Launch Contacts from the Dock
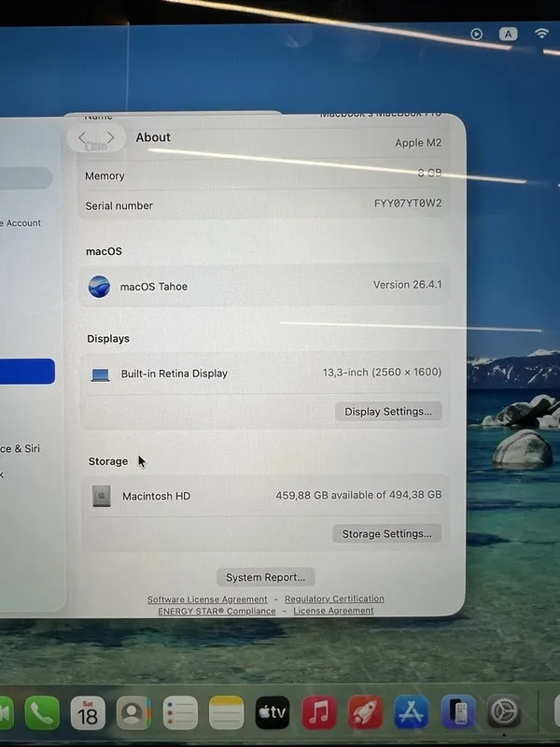 coord(133,713)
